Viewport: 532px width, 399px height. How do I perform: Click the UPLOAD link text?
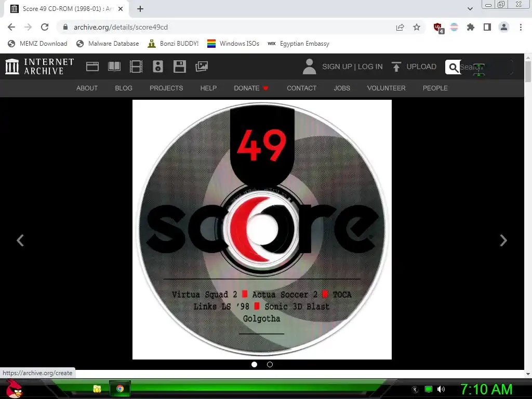(x=421, y=66)
